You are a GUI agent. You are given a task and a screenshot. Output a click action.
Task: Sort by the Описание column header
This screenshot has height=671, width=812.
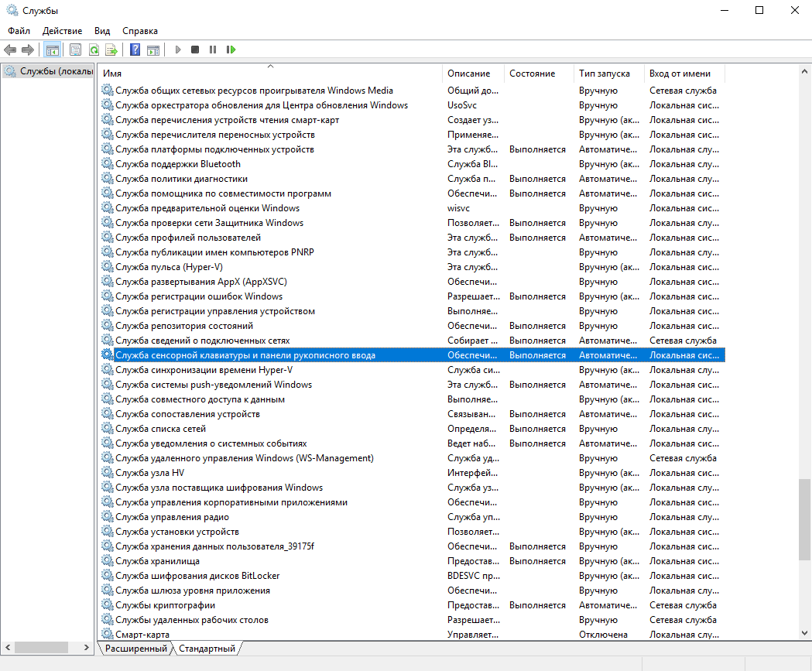point(473,74)
